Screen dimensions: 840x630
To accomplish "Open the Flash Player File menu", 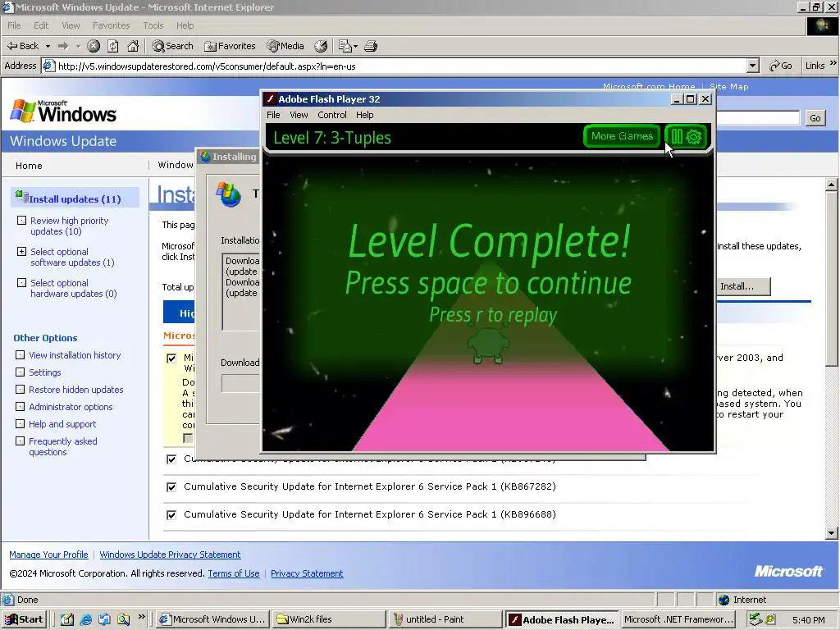I will click(x=273, y=115).
